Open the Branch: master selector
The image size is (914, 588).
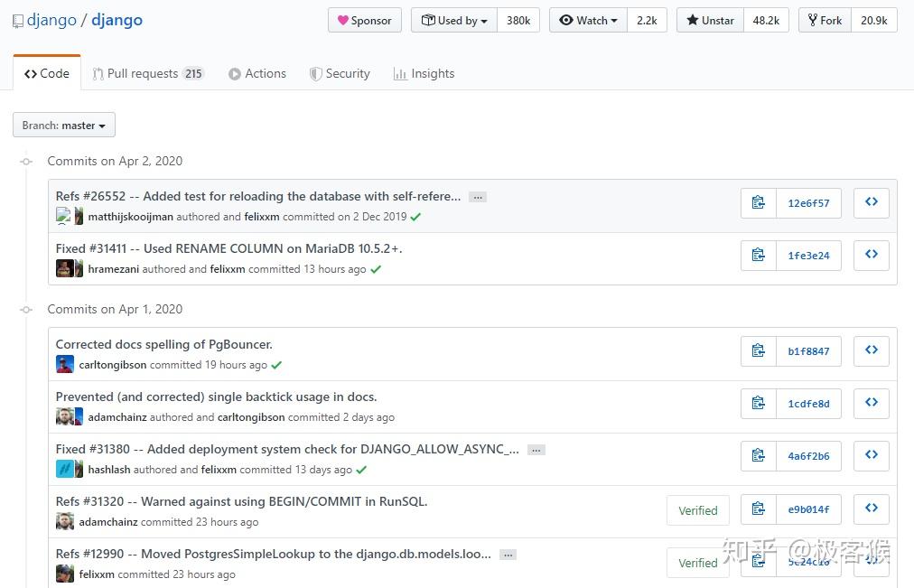coord(64,126)
